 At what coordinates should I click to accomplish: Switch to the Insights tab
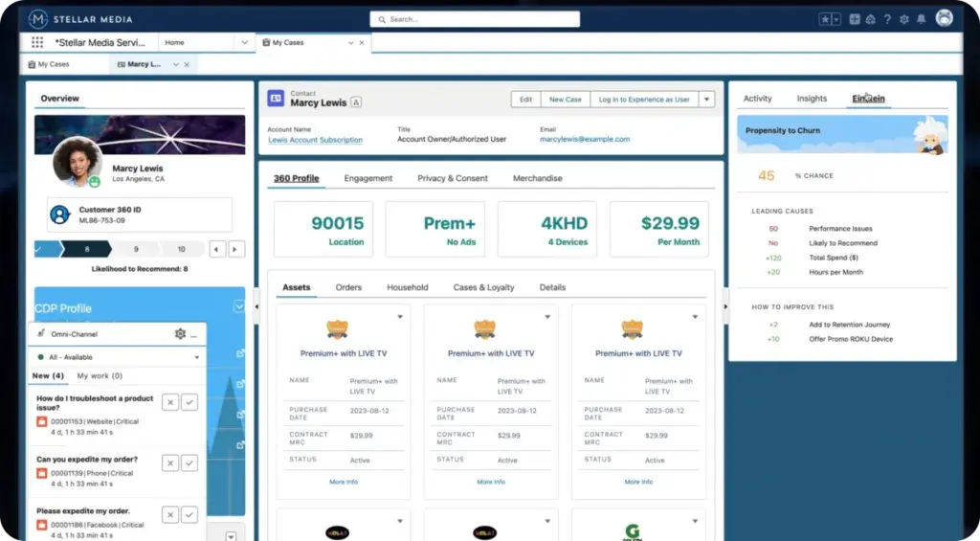point(812,99)
